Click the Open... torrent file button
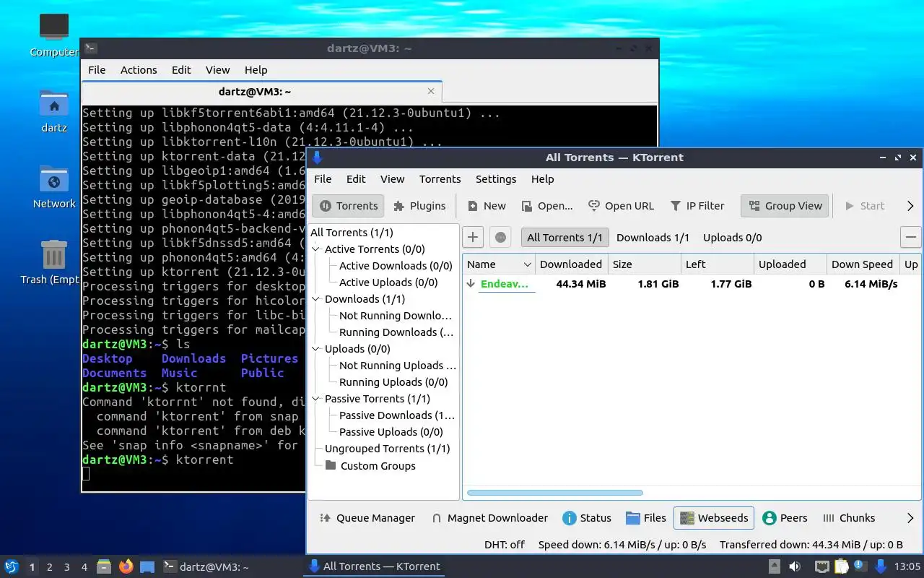 point(547,206)
